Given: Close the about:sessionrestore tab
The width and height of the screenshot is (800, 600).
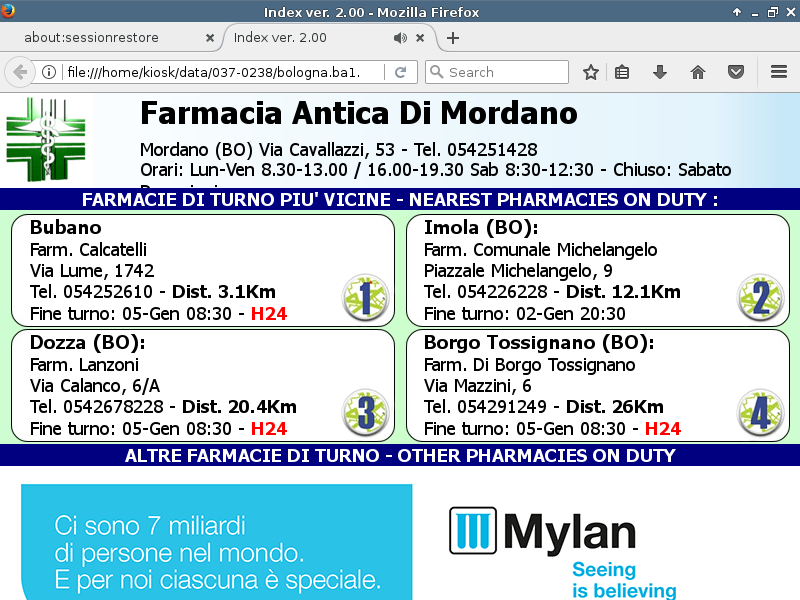Looking at the screenshot, I should click(x=210, y=38).
